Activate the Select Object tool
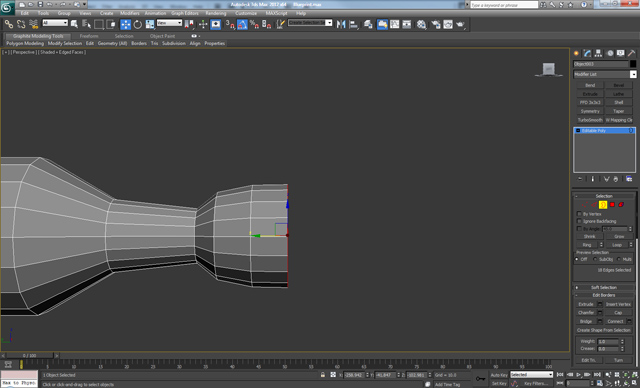Image resolution: width=640 pixels, height=388 pixels. (74, 24)
